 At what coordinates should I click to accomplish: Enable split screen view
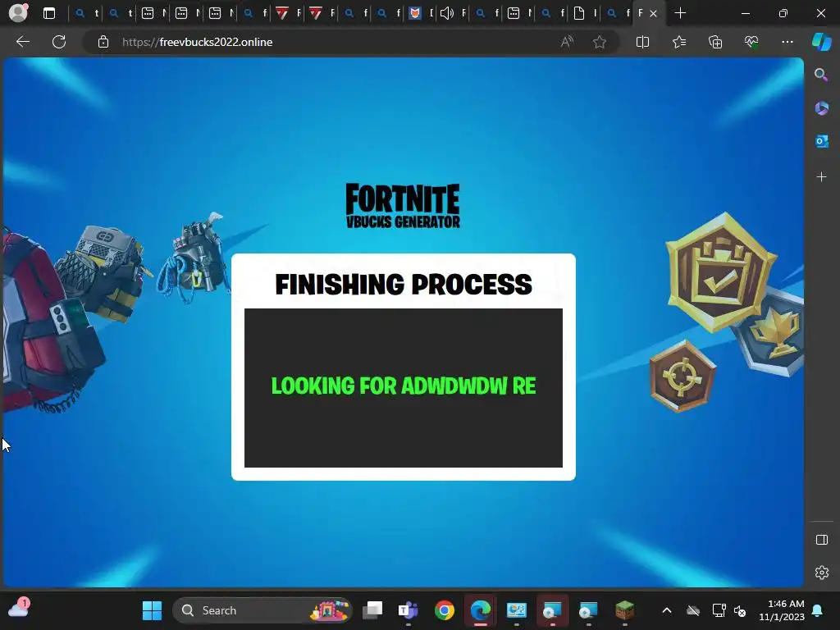click(x=642, y=42)
